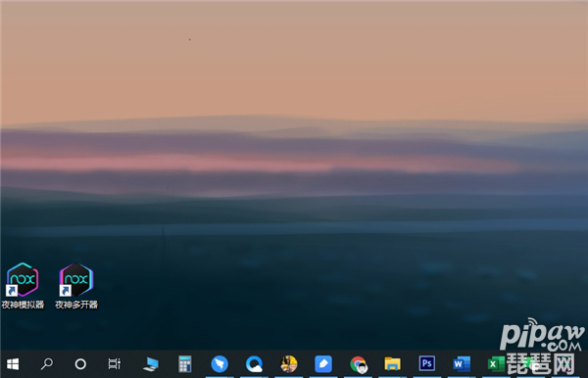The width and height of the screenshot is (588, 378).
Task: Launch Photoshop from the Ps icon
Action: (427, 363)
